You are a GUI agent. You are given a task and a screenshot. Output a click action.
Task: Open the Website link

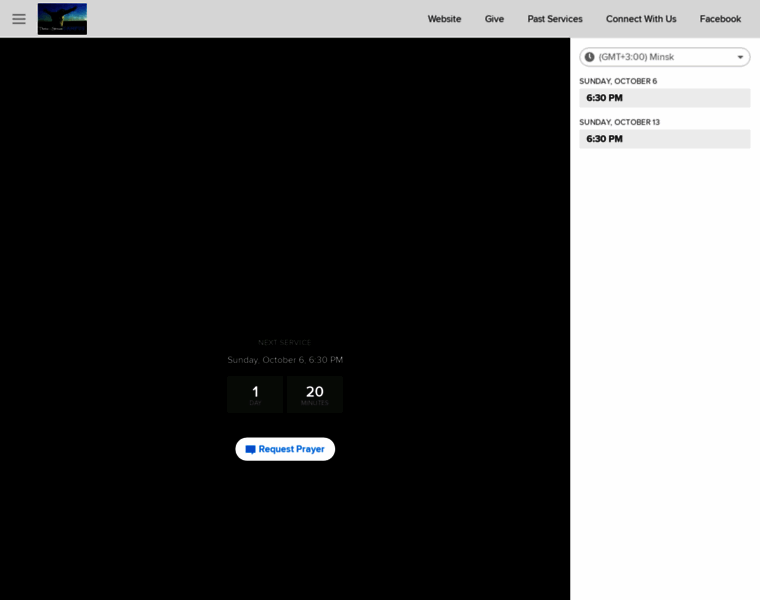pyautogui.click(x=444, y=19)
